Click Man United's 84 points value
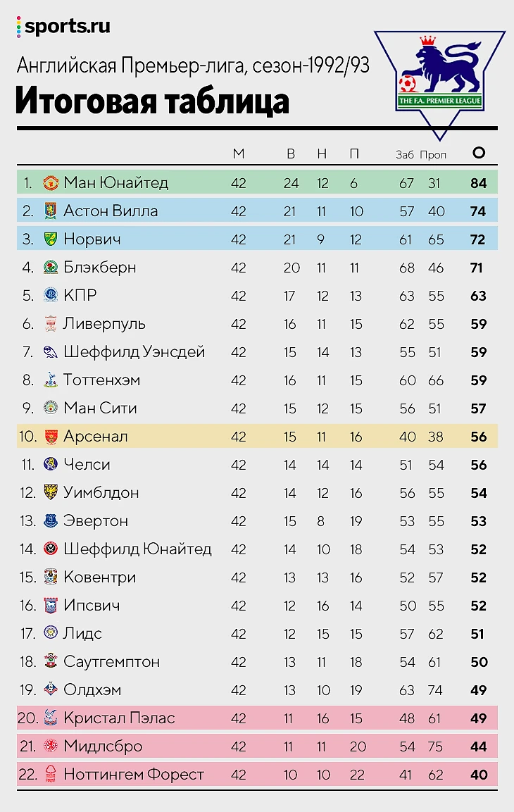Screen dimensions: 514x812 [x=479, y=183]
